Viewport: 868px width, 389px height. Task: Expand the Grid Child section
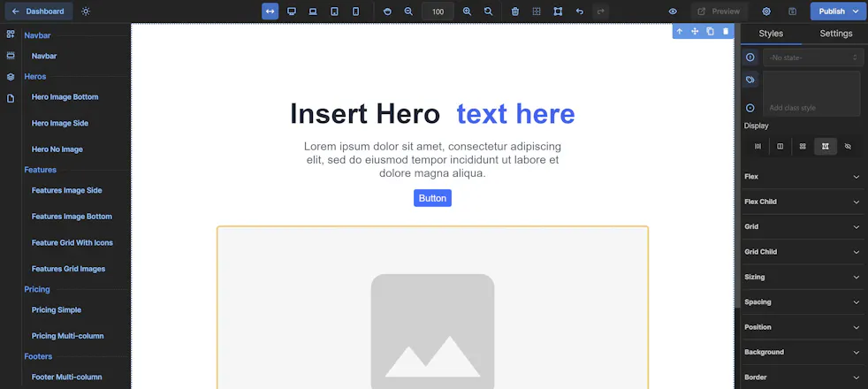tap(803, 252)
